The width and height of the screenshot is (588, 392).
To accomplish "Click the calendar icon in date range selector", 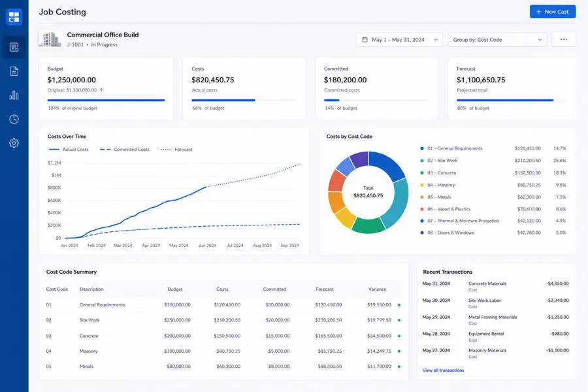I will coord(365,40).
